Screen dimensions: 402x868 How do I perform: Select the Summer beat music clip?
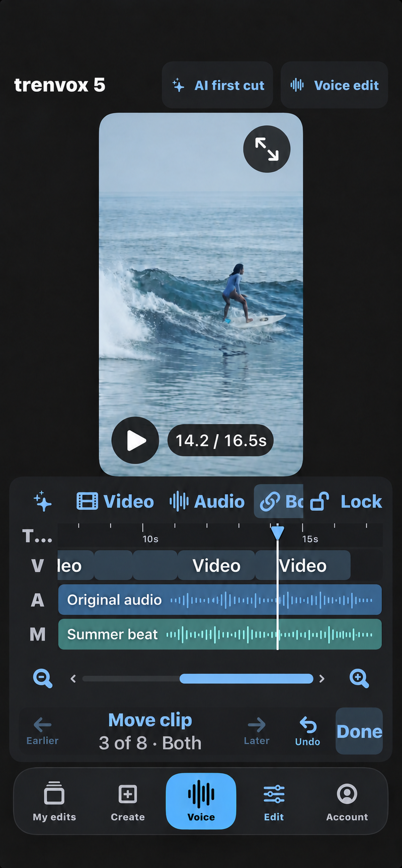pos(220,634)
